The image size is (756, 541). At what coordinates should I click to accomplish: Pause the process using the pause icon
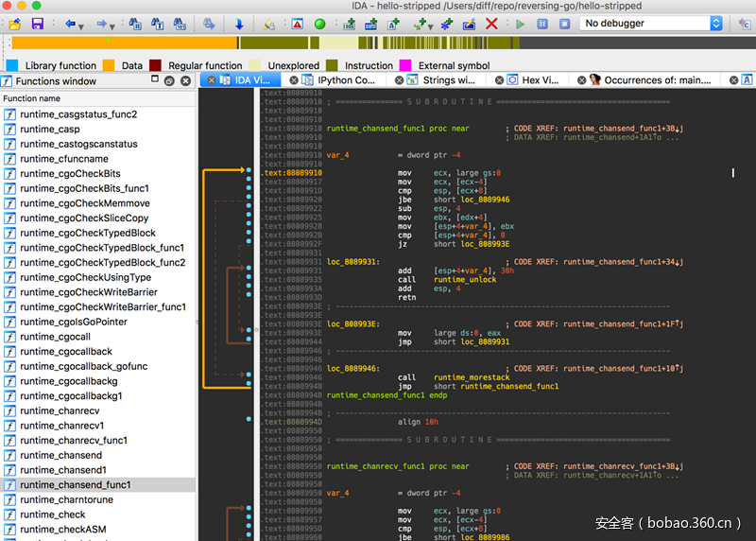(x=541, y=24)
